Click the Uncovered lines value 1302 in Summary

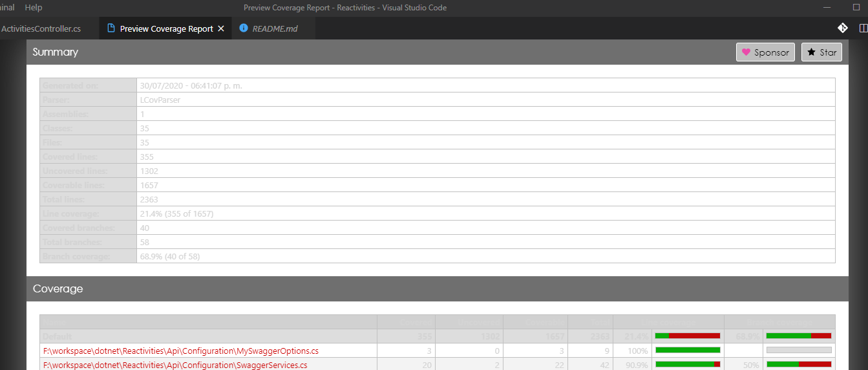pos(149,171)
